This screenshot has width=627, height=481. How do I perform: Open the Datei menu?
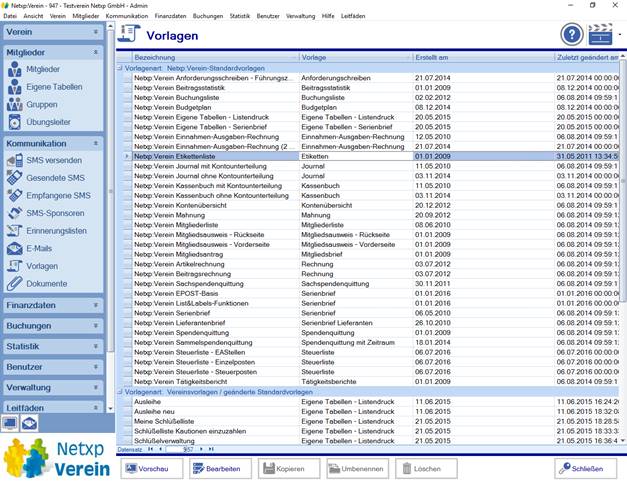point(10,16)
